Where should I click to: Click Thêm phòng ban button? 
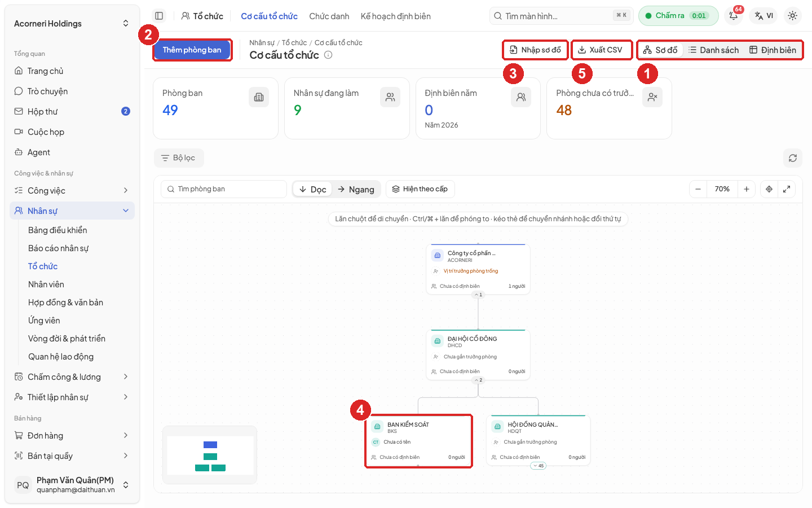click(x=192, y=50)
